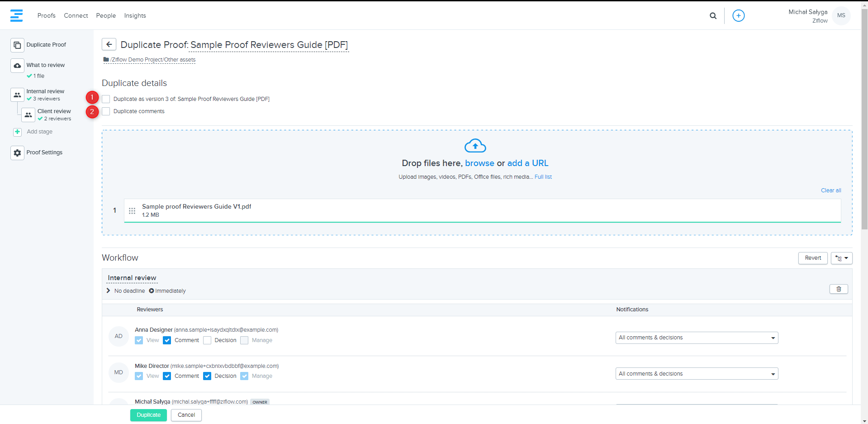
Task: Open the Proofs menu
Action: click(x=46, y=15)
